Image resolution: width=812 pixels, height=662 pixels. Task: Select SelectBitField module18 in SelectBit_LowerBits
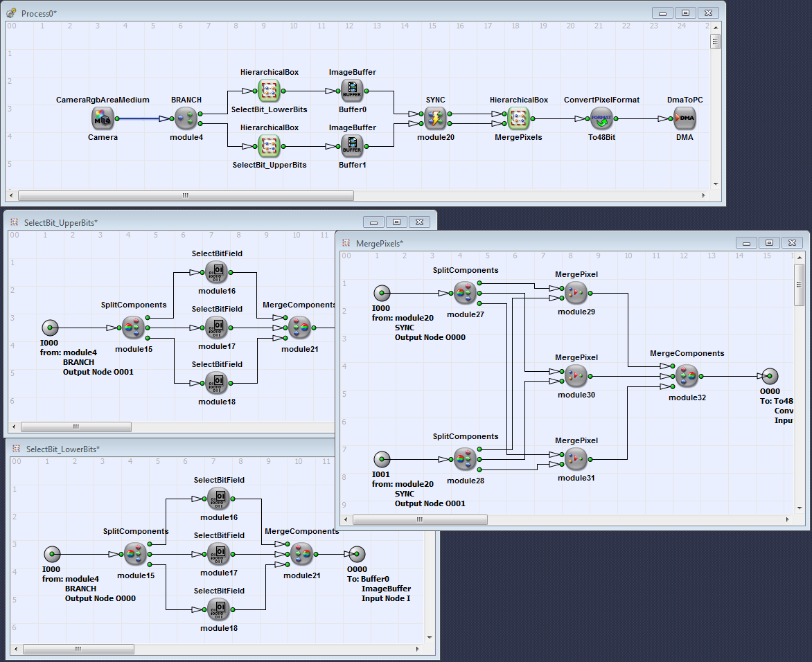[219, 609]
